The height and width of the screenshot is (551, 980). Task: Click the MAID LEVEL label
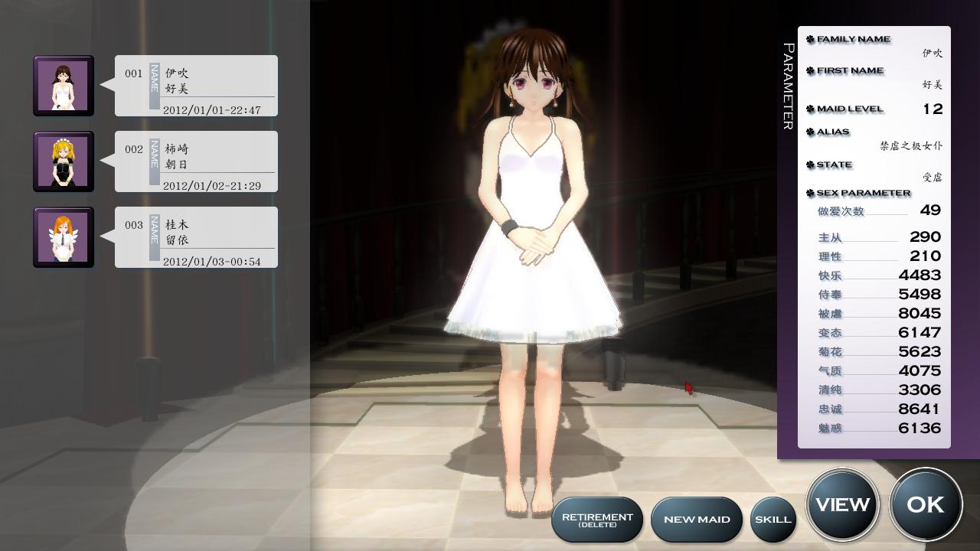(851, 109)
